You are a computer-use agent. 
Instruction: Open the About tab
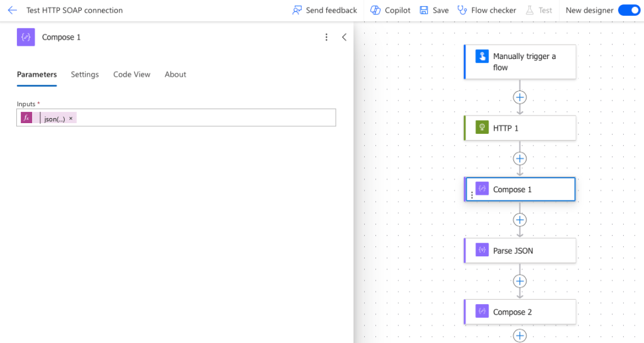pos(175,74)
